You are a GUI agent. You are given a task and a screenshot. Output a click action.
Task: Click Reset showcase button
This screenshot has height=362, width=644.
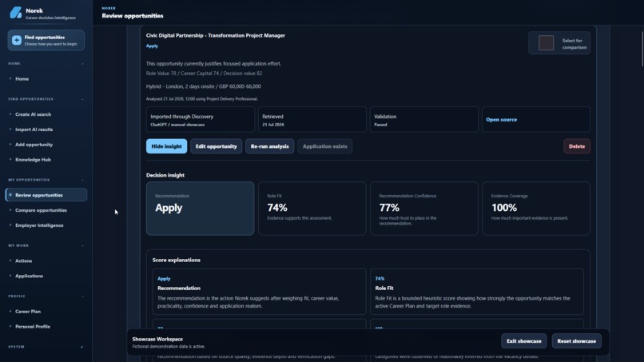pos(577,341)
